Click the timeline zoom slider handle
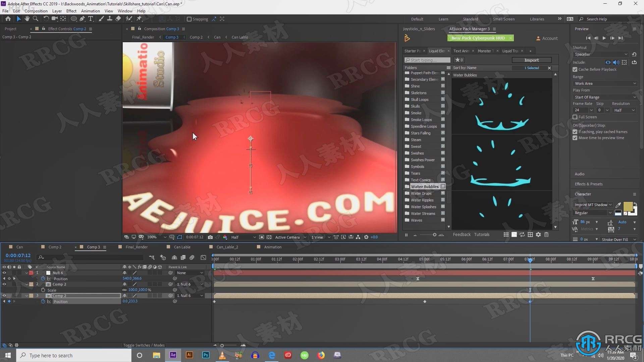Image resolution: width=644 pixels, height=362 pixels. [222, 345]
